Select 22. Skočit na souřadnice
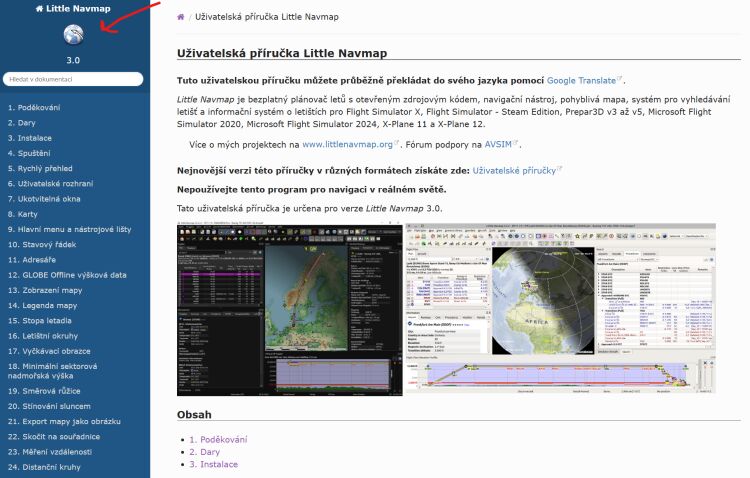The height and width of the screenshot is (478, 750). click(x=54, y=437)
